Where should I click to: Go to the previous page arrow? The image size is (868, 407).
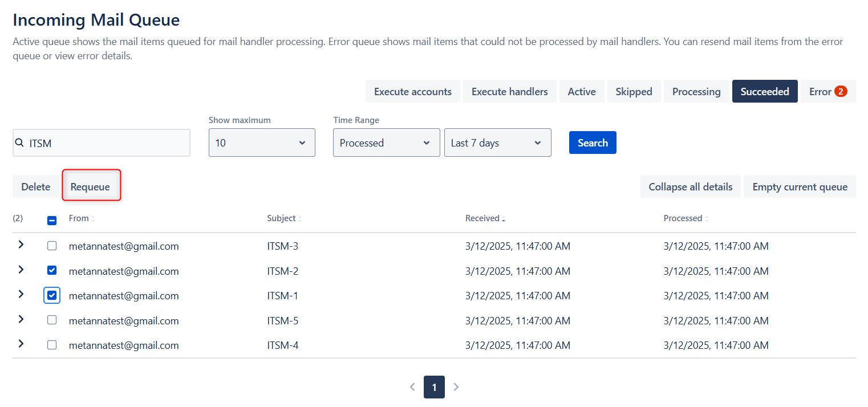coord(412,387)
